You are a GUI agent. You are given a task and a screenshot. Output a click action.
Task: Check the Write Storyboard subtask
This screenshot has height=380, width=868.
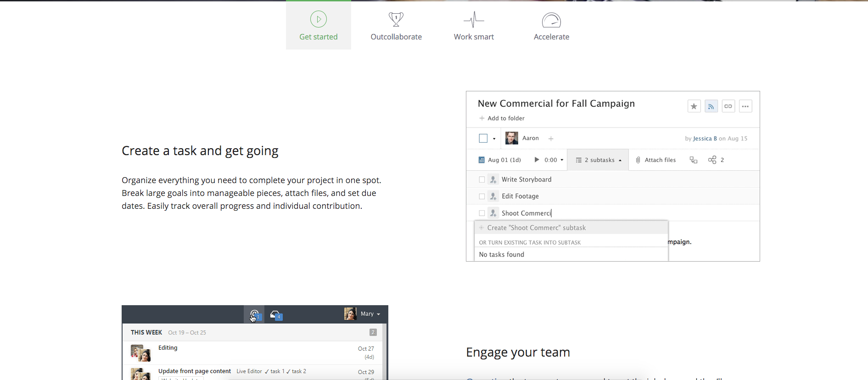click(482, 179)
